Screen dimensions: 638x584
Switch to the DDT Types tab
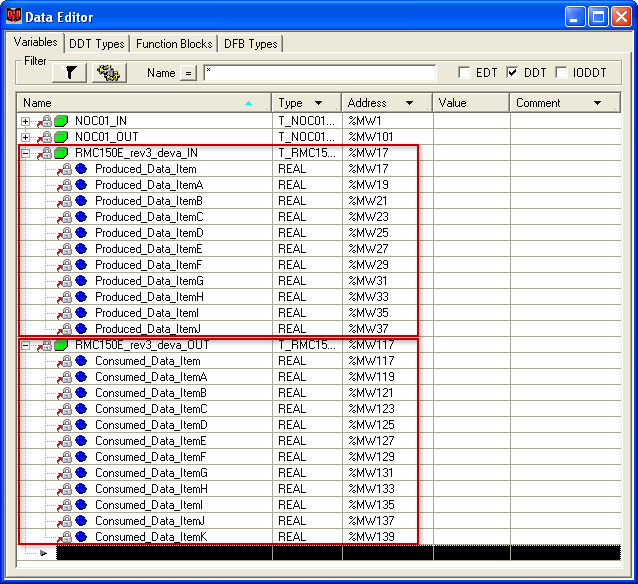pos(96,44)
